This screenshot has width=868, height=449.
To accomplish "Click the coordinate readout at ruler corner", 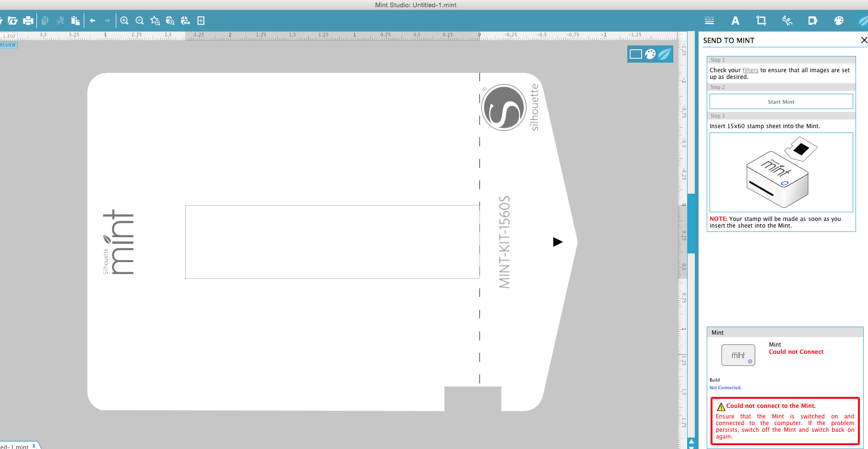I will coord(9,36).
